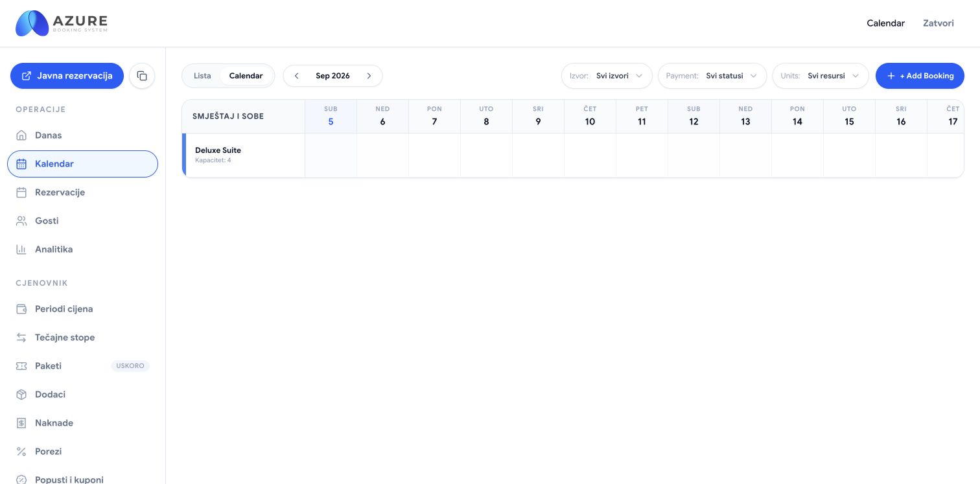Open the Sep 2026 month picker
The image size is (980, 484).
[332, 76]
